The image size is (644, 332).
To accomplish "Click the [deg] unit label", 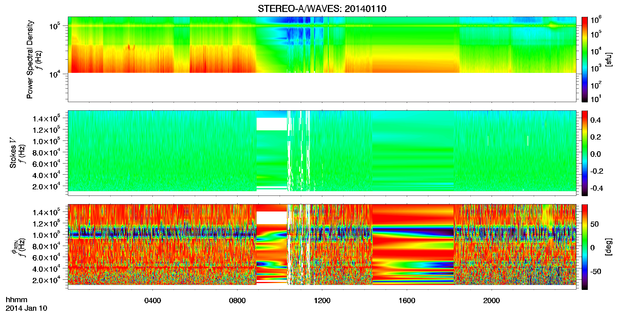I will (609, 247).
